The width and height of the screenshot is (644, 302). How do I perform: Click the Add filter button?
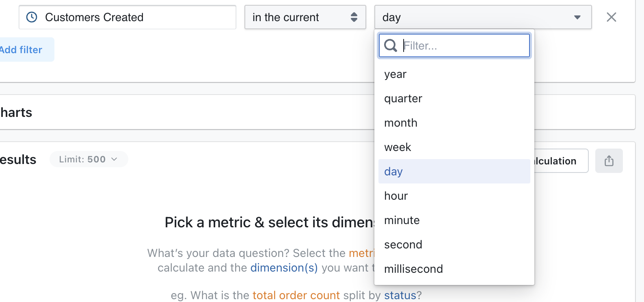[x=21, y=50]
